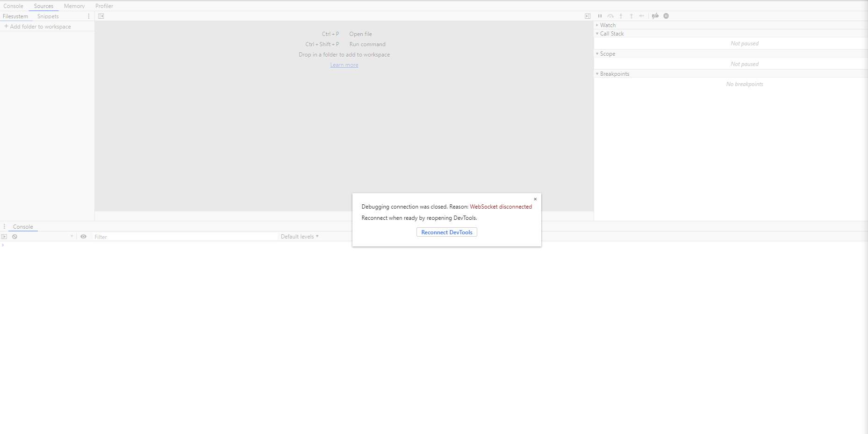The height and width of the screenshot is (434, 868).
Task: Open the Profiler tab
Action: tap(104, 6)
